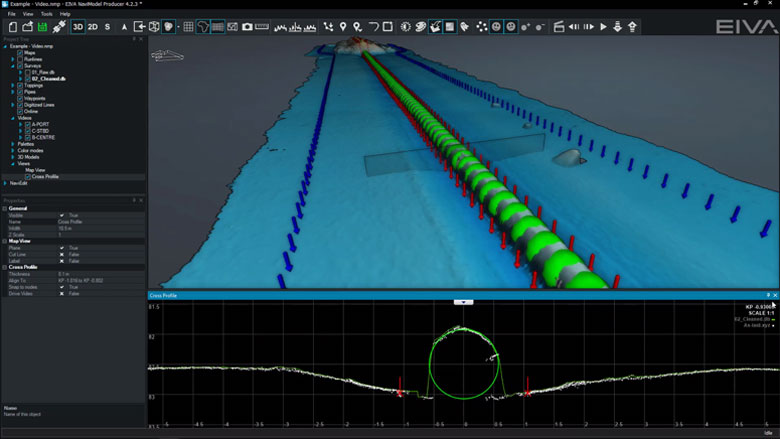Select the Cross Profile view item
The height and width of the screenshot is (439, 780).
point(45,176)
